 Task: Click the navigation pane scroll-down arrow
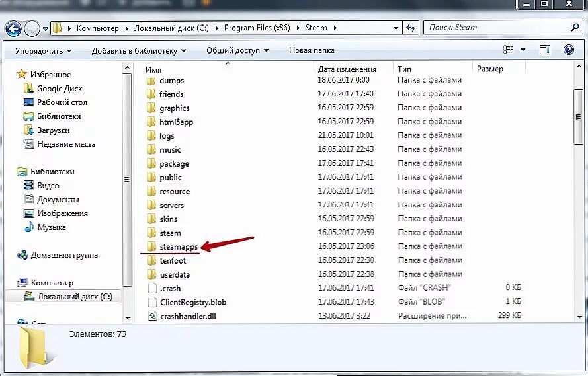coord(127,318)
